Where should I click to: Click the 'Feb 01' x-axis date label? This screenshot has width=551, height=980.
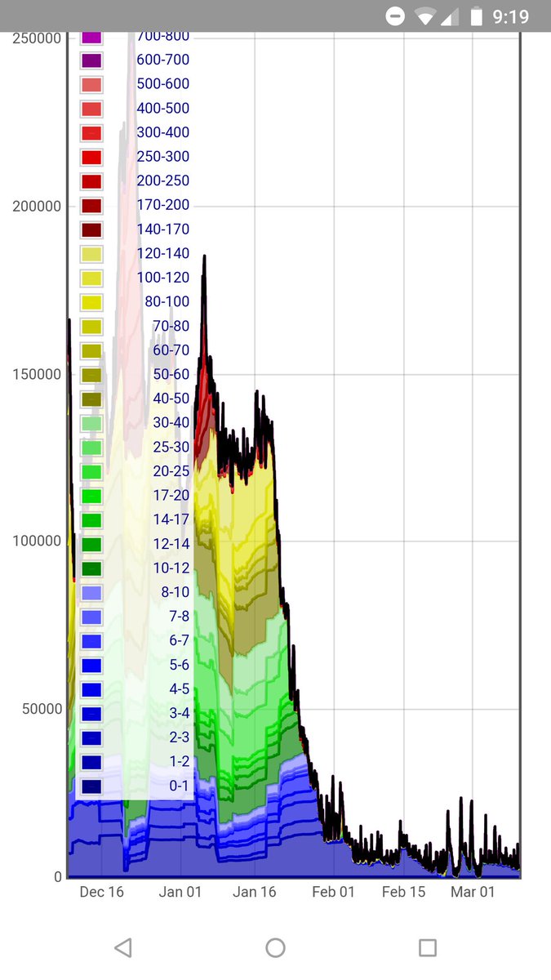click(x=334, y=892)
